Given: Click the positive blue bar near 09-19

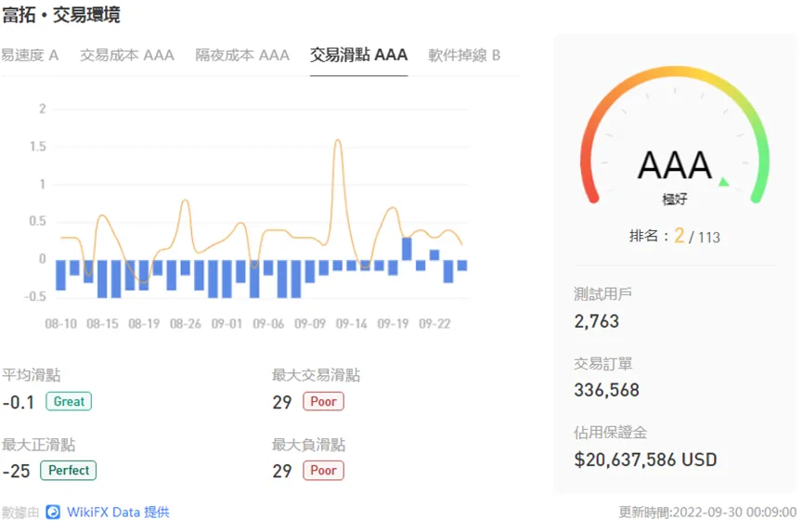Looking at the screenshot, I should tap(407, 249).
